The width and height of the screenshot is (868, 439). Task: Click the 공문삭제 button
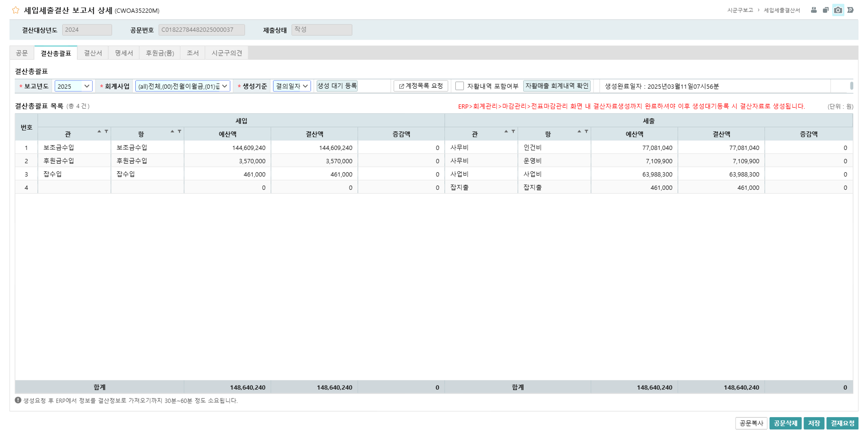click(785, 423)
